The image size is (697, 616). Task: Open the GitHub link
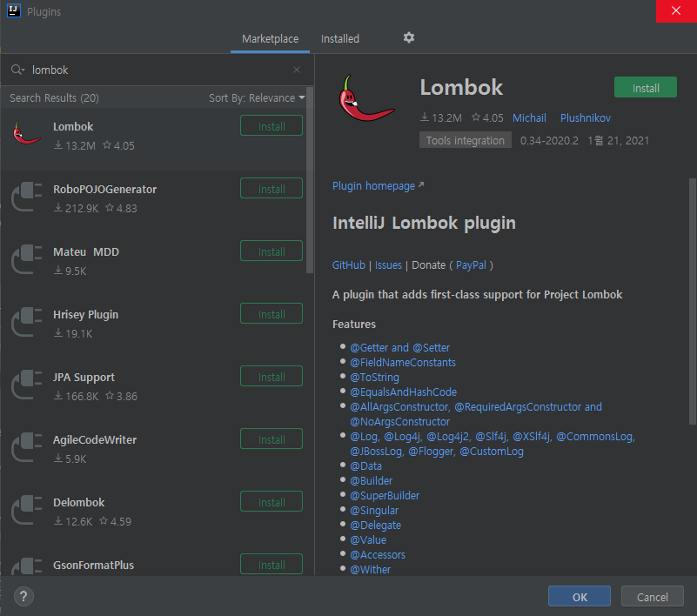pyautogui.click(x=348, y=265)
